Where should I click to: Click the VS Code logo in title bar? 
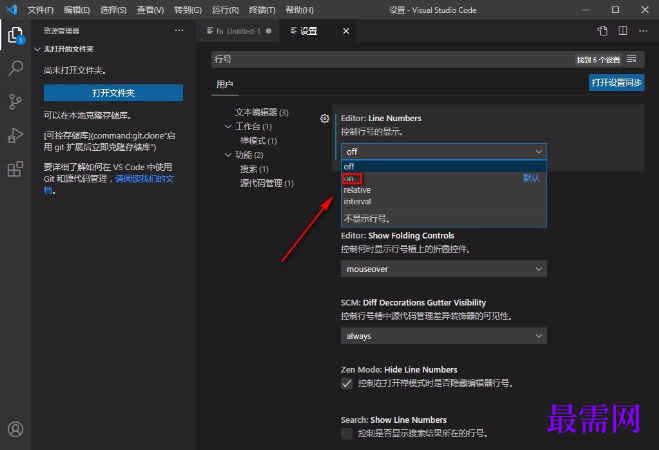coord(12,9)
